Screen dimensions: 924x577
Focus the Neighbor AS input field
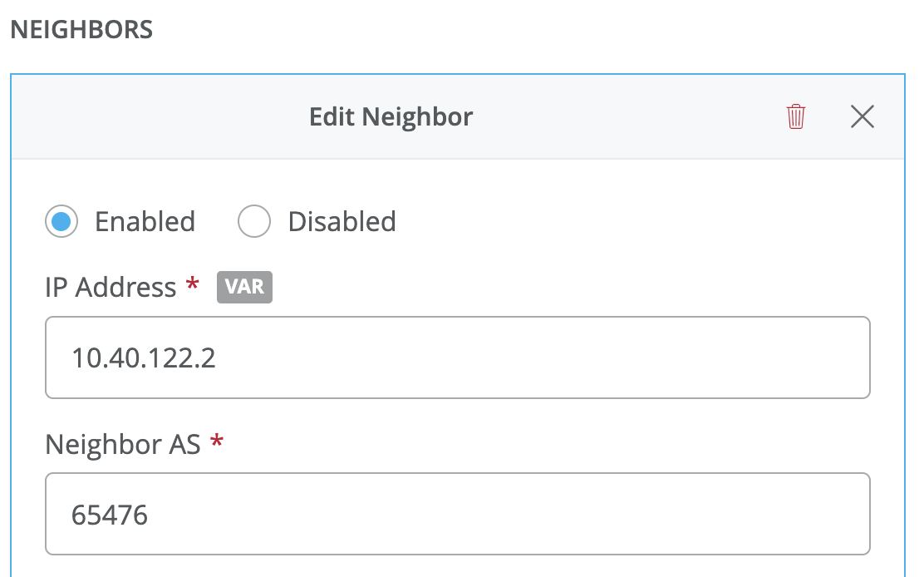(457, 514)
